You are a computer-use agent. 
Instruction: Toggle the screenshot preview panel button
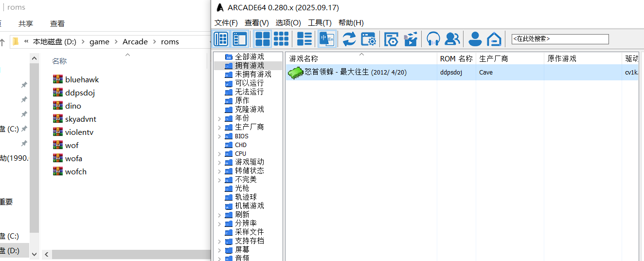pyautogui.click(x=240, y=39)
